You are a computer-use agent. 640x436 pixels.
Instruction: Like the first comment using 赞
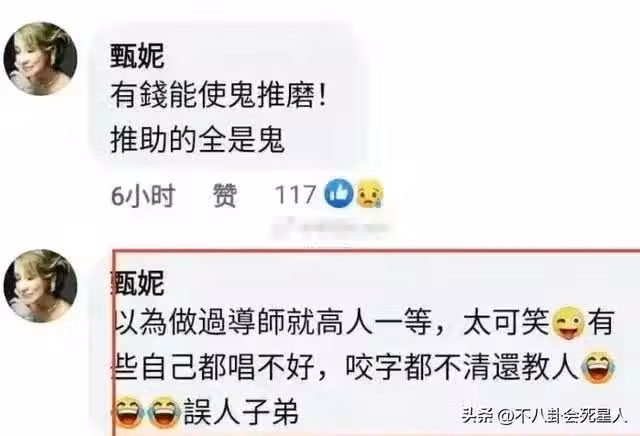point(224,195)
